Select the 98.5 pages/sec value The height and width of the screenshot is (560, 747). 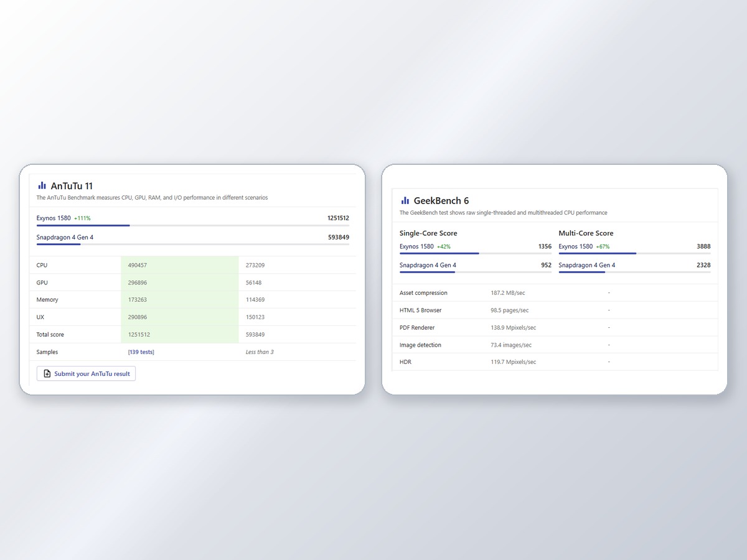[510, 310]
